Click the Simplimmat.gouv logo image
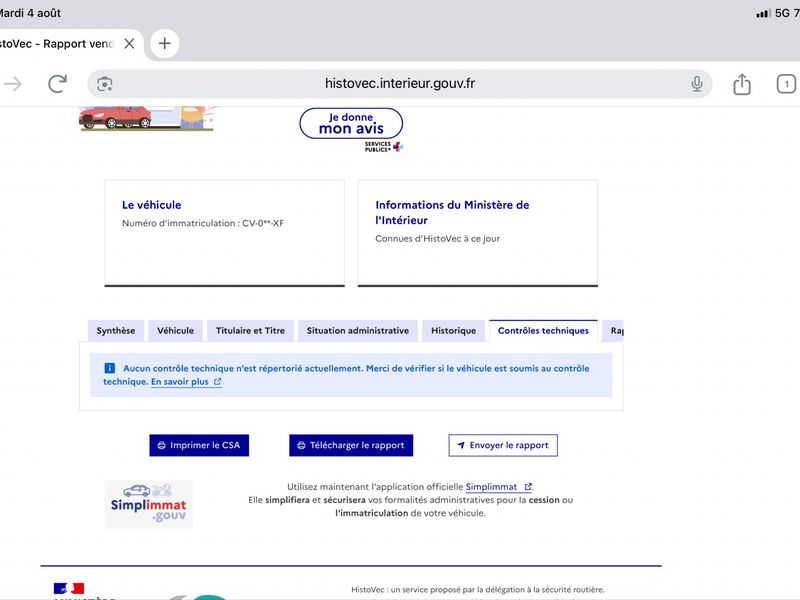This screenshot has width=800, height=600. pyautogui.click(x=148, y=504)
